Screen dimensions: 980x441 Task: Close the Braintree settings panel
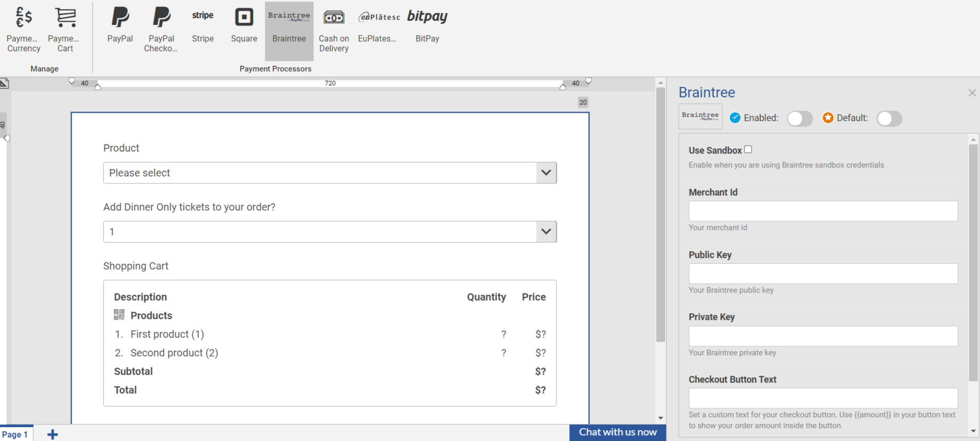972,93
